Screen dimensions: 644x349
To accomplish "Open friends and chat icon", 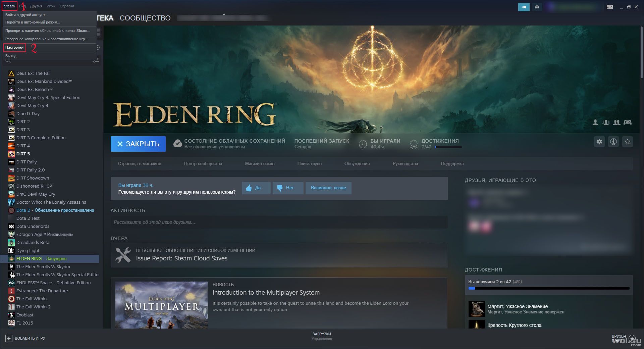I will 632,338.
